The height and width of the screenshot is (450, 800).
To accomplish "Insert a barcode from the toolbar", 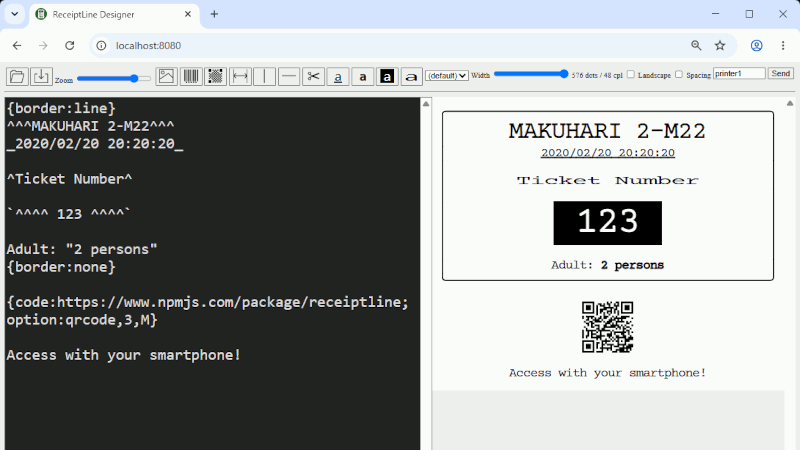I will 191,77.
